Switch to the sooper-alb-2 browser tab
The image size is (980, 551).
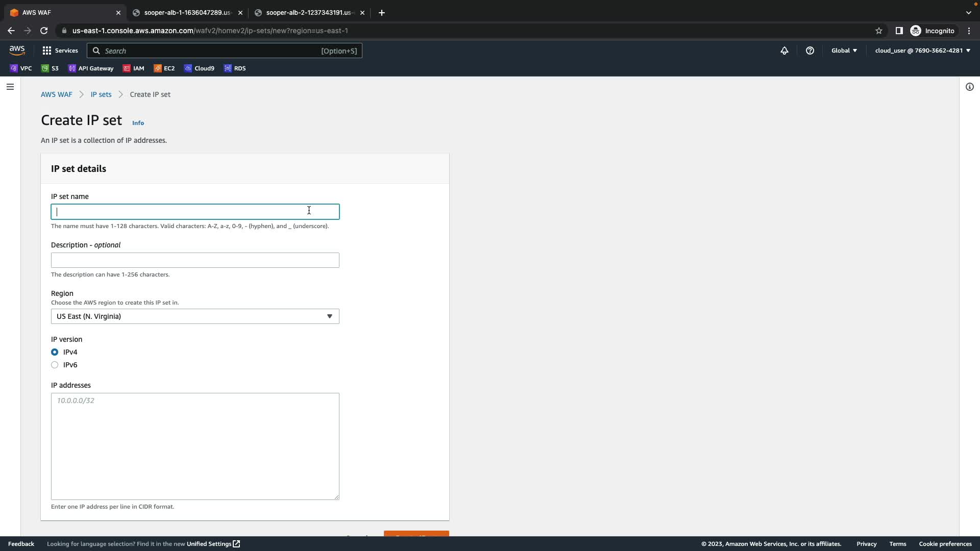[308, 13]
